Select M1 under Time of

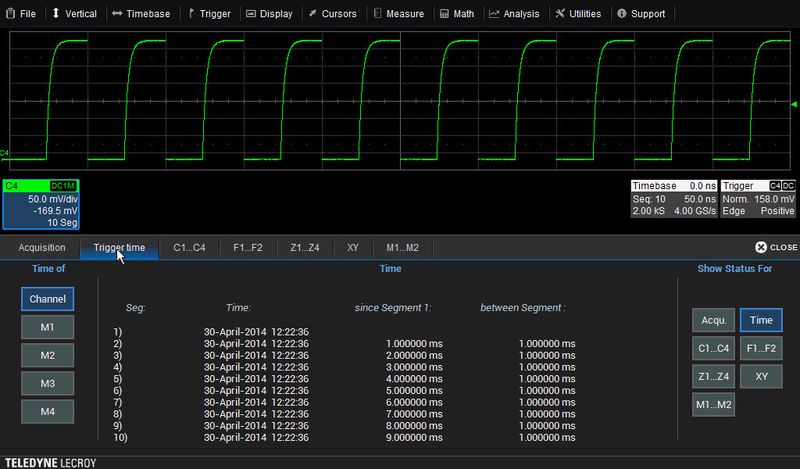pyautogui.click(x=47, y=327)
